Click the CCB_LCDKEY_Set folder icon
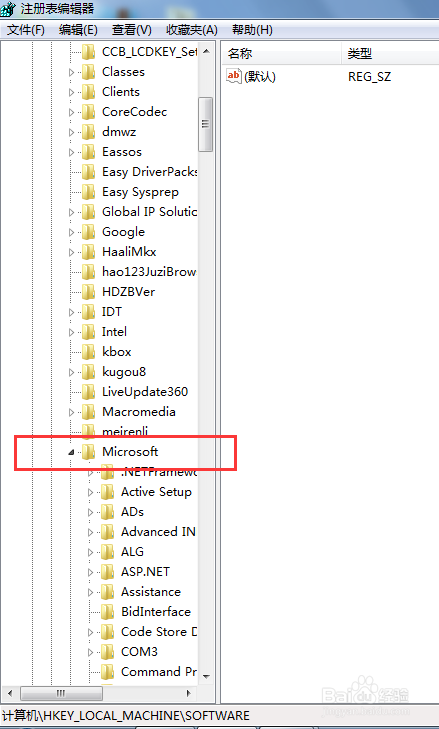The image size is (439, 729). tap(88, 52)
